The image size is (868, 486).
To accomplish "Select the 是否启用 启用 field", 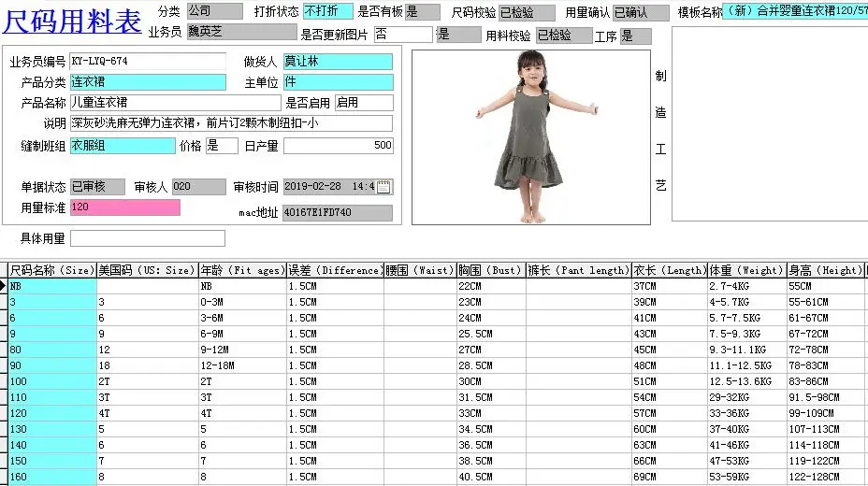I will pos(364,103).
